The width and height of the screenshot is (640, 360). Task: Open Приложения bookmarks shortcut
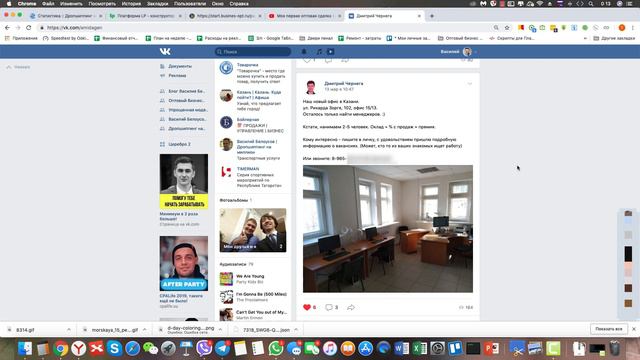click(21, 38)
